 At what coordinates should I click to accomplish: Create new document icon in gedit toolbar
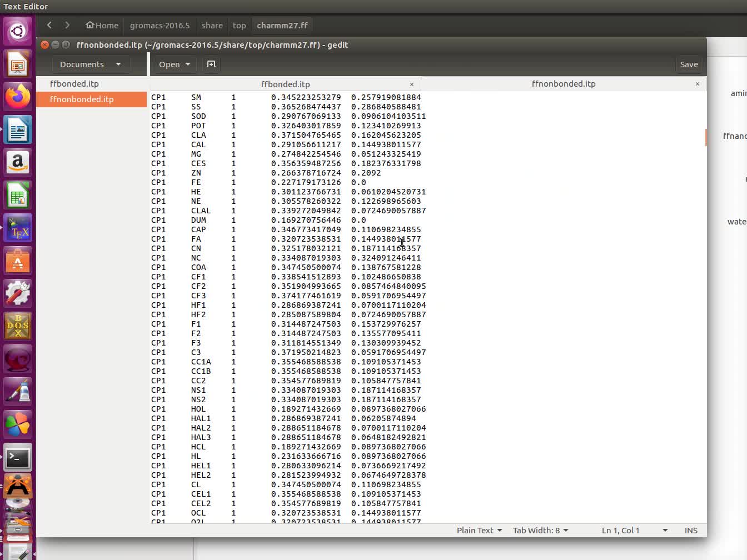click(211, 64)
